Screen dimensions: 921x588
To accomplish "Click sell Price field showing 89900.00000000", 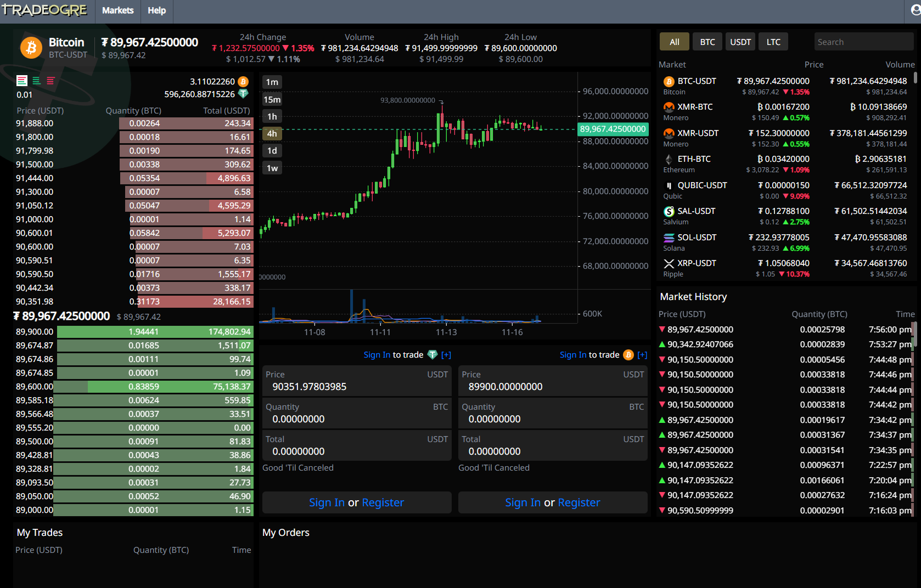I will point(553,381).
